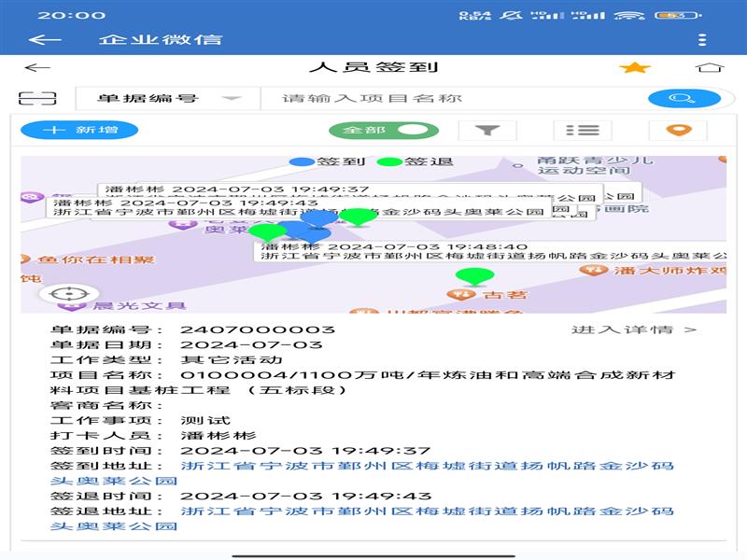Open the three-dot overflow menu
The image size is (747, 560).
click(702, 39)
